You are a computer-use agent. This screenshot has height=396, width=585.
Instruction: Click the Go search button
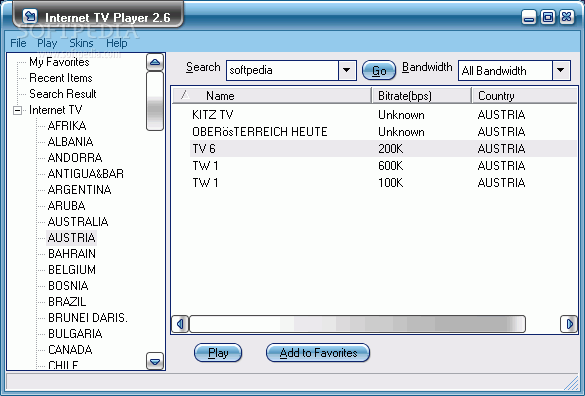pos(379,70)
